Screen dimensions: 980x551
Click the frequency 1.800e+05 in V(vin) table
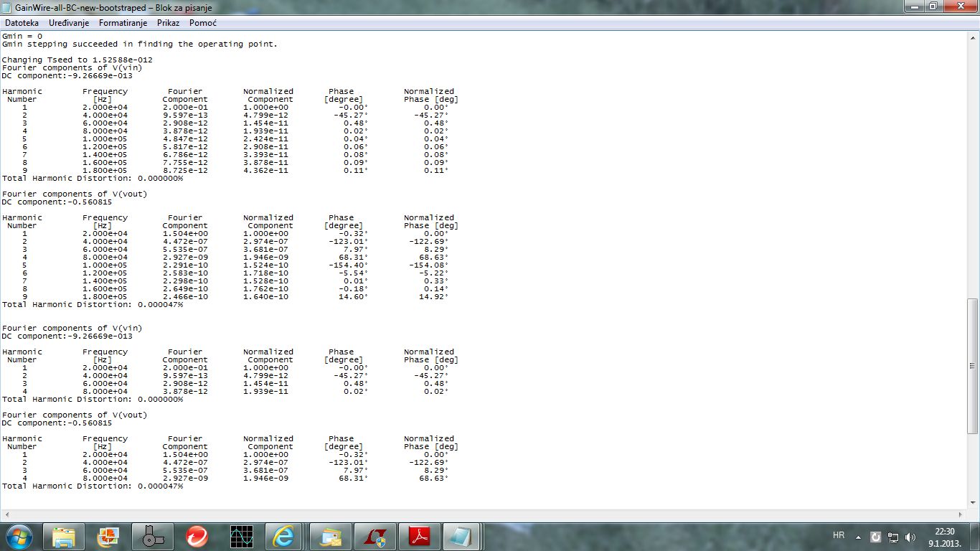[105, 170]
